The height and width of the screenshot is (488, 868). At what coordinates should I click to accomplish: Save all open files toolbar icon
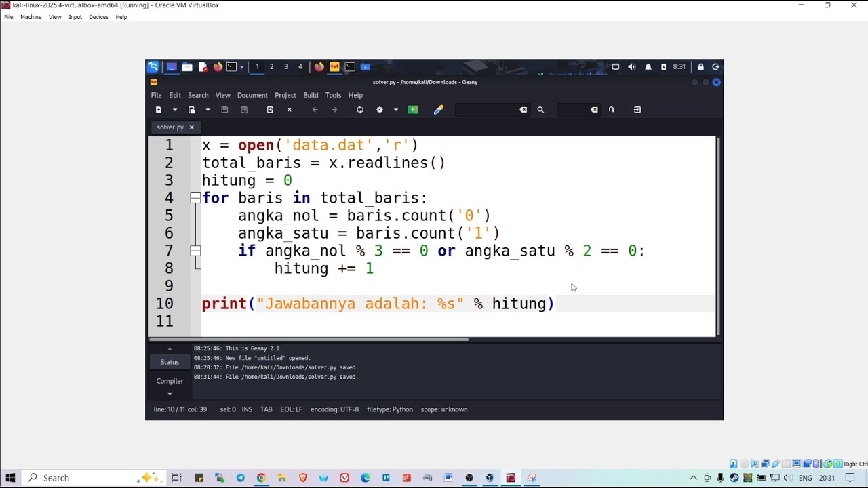244,110
